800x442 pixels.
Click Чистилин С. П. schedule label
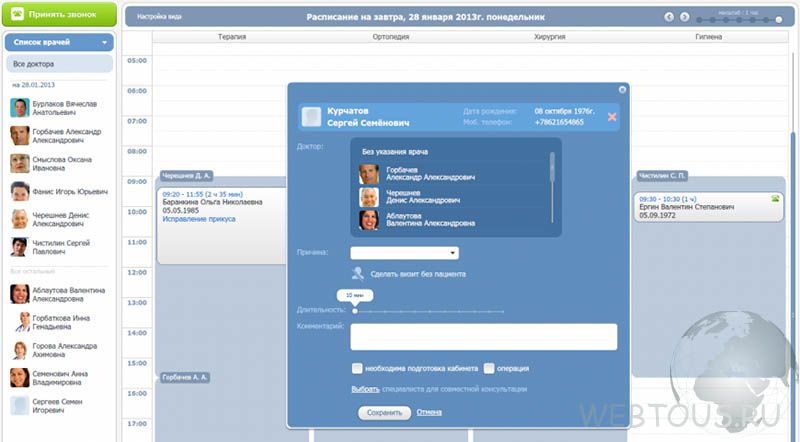[662, 176]
